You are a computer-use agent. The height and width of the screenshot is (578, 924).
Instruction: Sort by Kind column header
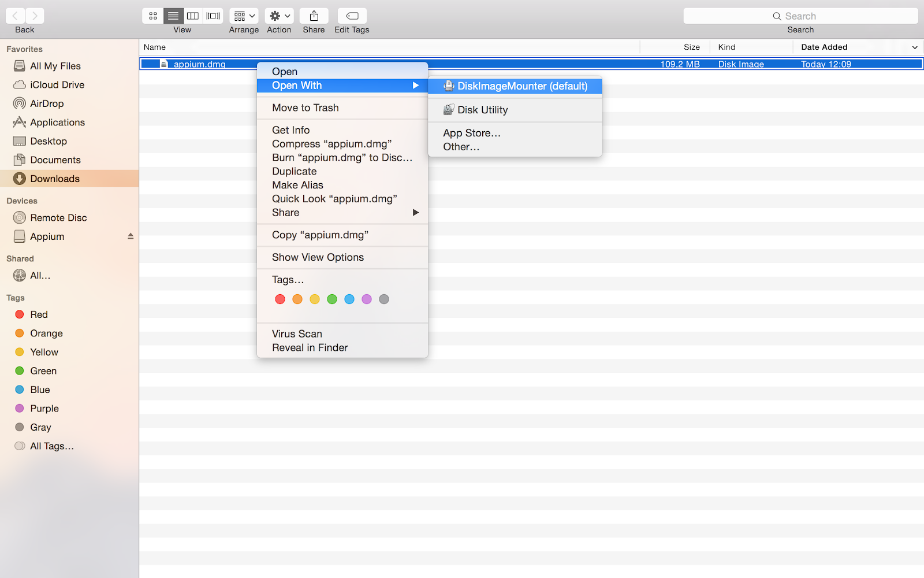coord(751,47)
